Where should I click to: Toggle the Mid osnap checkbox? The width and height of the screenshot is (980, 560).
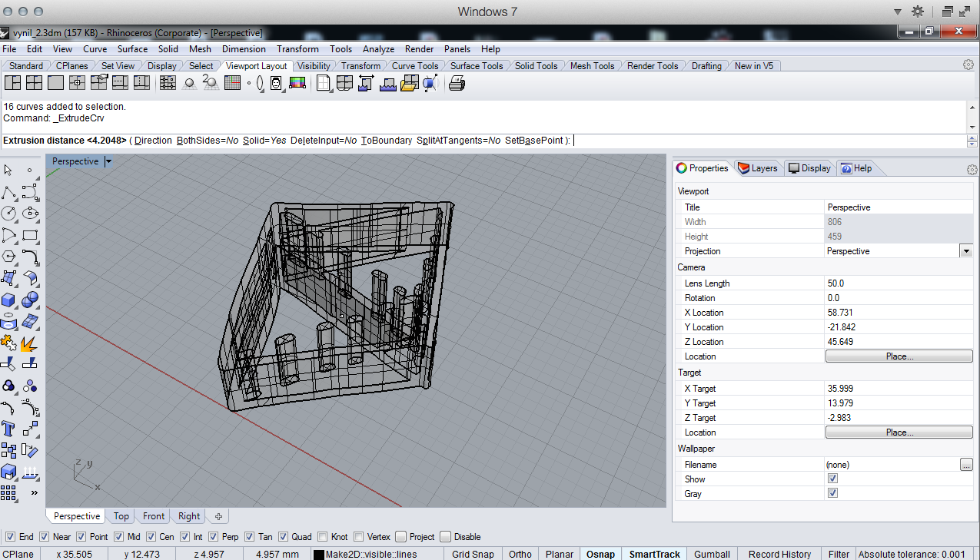pos(118,537)
